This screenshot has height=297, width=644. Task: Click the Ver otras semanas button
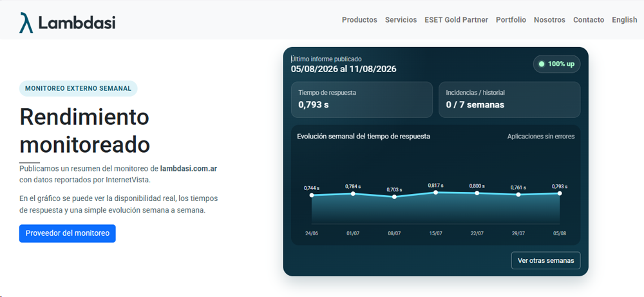pyautogui.click(x=545, y=260)
